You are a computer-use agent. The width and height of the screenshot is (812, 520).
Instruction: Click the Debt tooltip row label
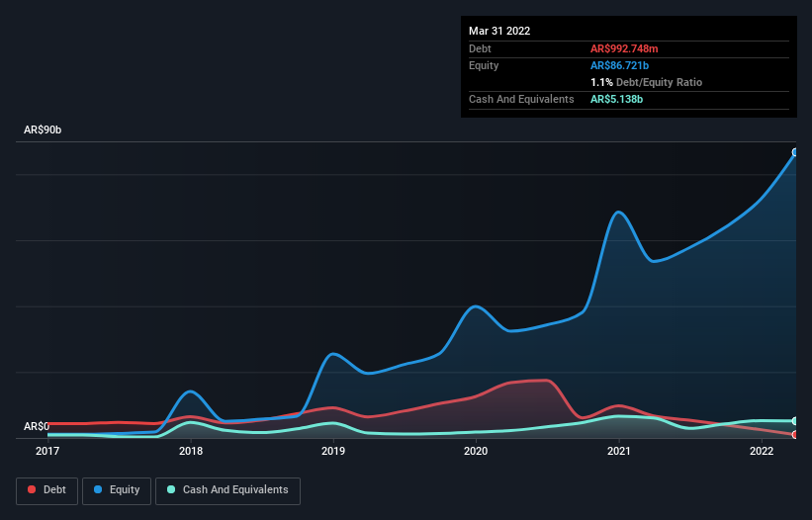[480, 48]
